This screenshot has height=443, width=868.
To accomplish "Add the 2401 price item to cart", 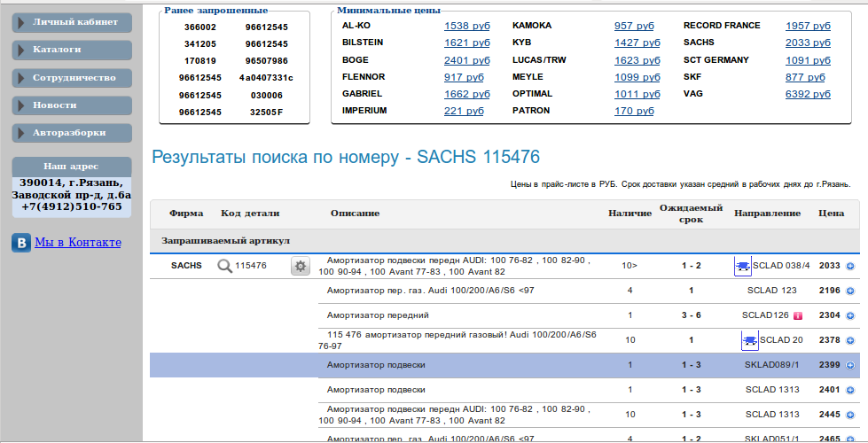I will pos(850,391).
